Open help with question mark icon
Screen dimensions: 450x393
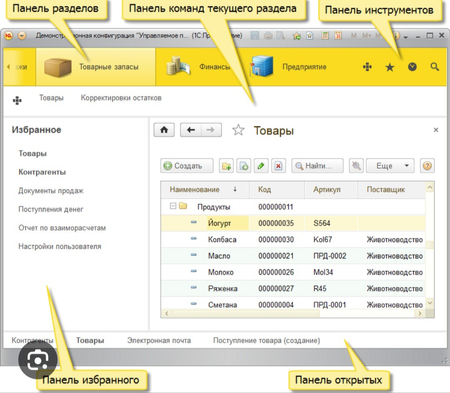427,166
